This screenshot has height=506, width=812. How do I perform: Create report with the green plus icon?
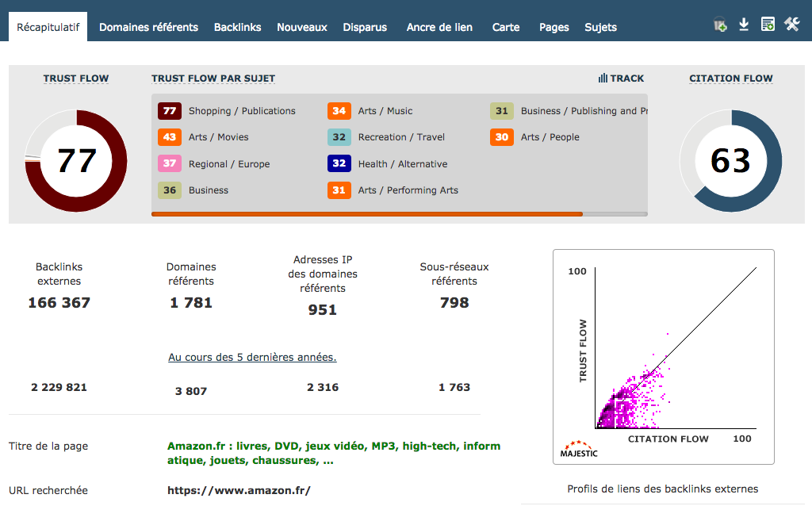(768, 24)
